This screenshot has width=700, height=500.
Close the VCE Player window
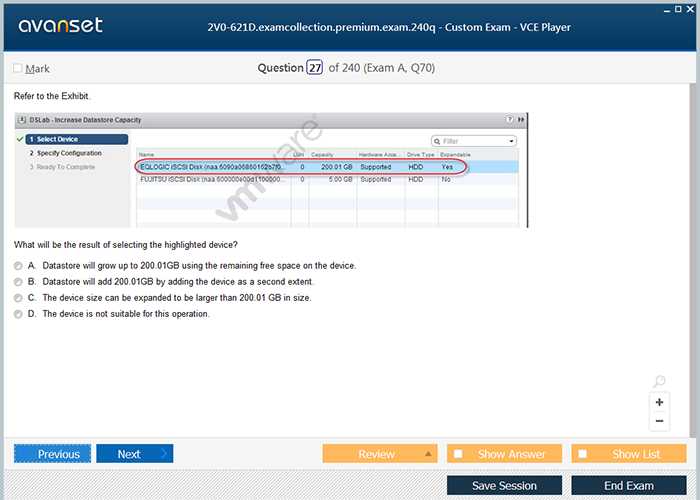pos(688,8)
